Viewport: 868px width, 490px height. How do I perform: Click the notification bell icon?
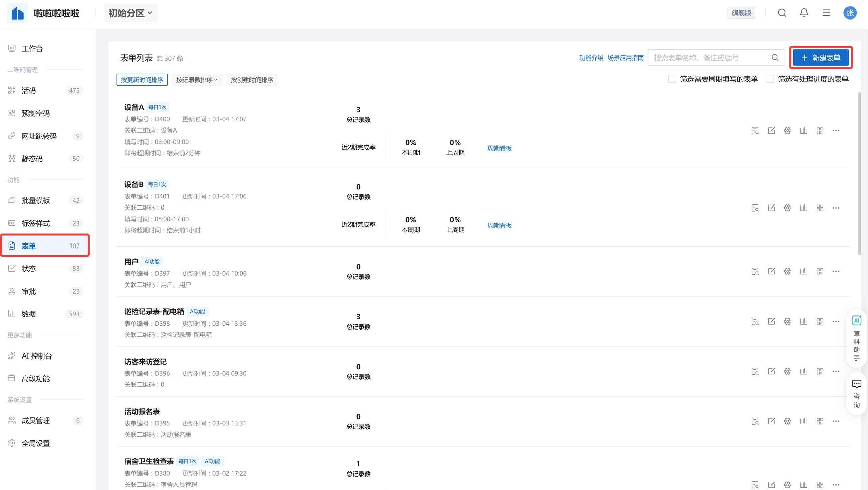click(x=804, y=13)
